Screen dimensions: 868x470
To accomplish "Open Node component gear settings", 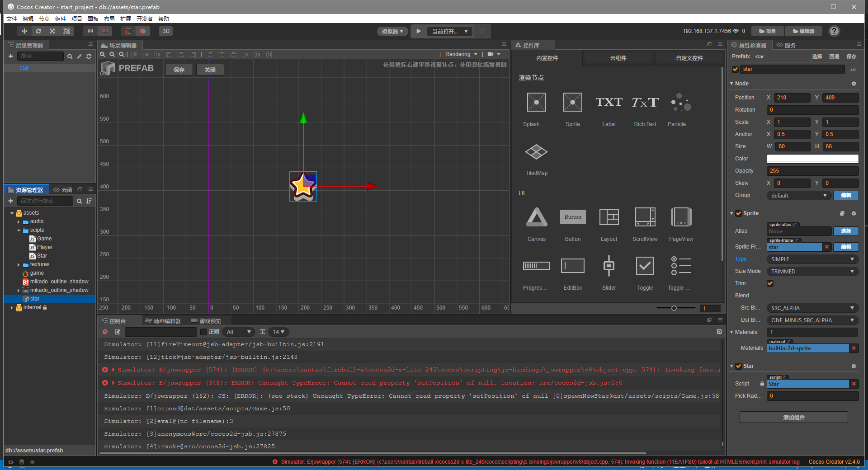I will click(x=854, y=84).
